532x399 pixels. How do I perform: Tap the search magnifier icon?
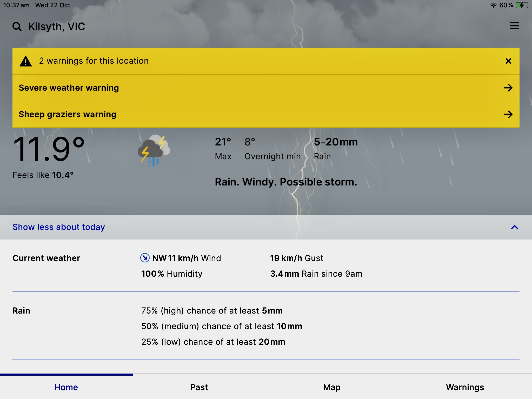point(17,26)
